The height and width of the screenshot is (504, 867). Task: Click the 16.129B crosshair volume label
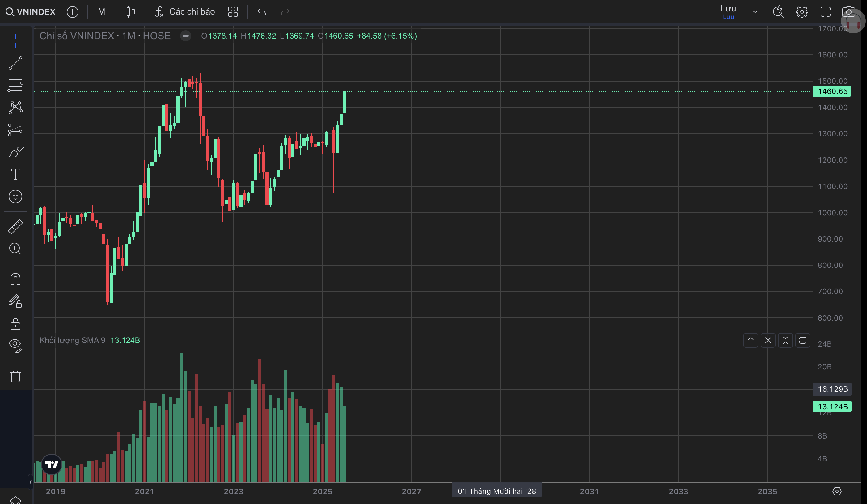point(832,389)
